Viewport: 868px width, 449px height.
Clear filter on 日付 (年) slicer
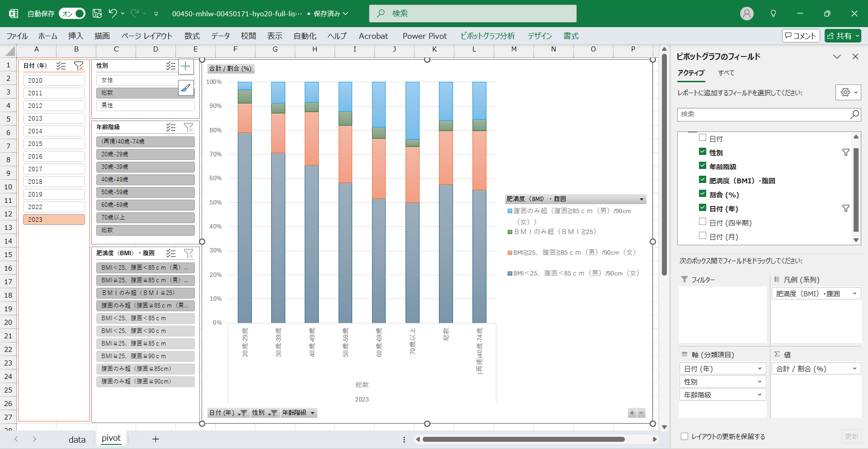(79, 66)
